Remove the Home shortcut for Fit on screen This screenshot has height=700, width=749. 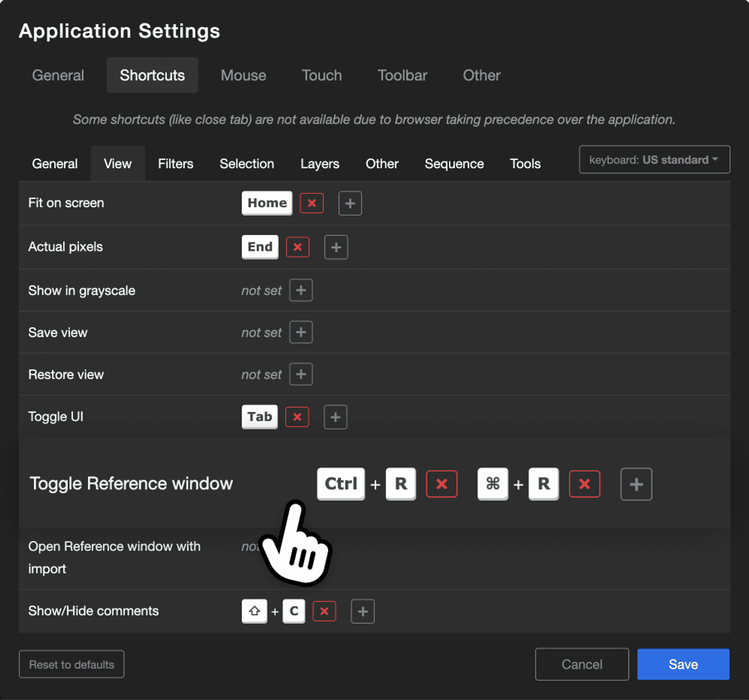tap(312, 203)
